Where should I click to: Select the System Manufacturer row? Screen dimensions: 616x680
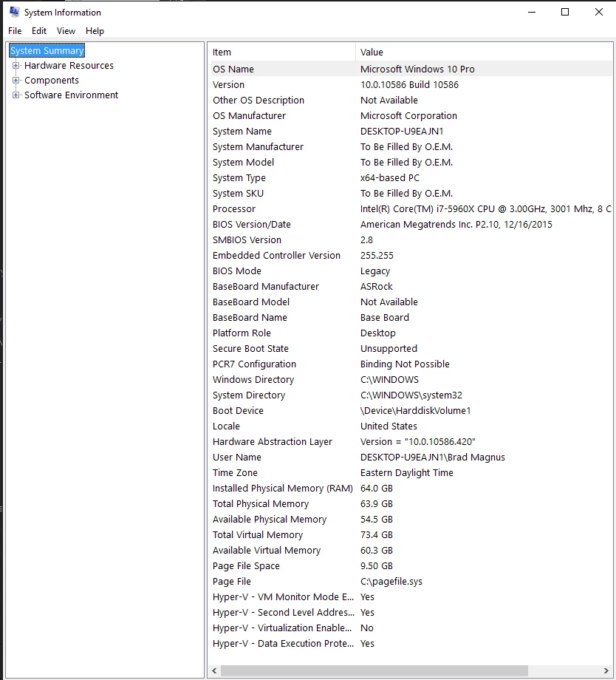410,147
